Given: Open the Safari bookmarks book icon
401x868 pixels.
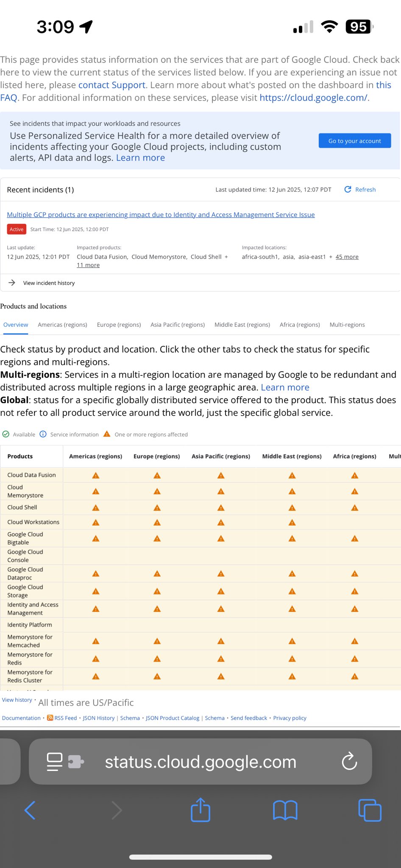Looking at the screenshot, I should (285, 810).
